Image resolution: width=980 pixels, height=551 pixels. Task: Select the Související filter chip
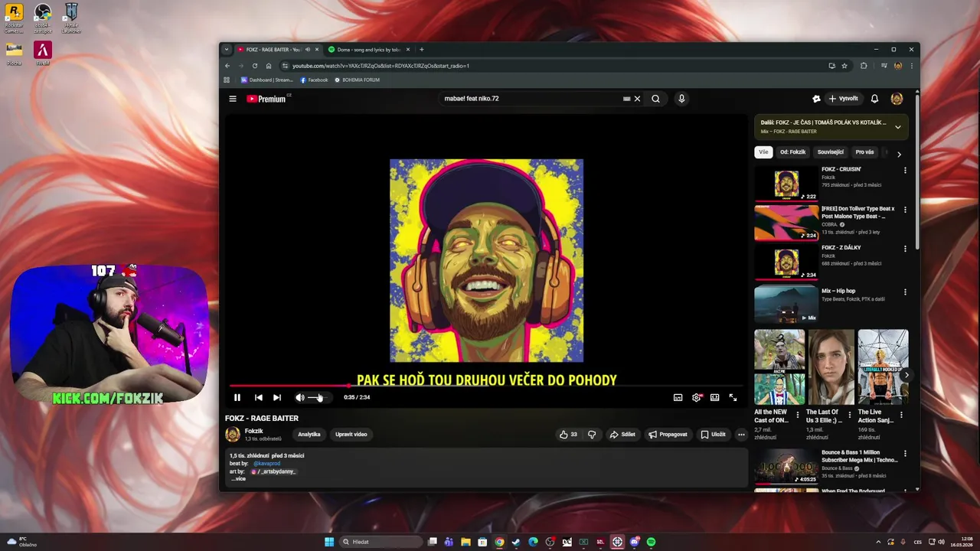click(x=830, y=152)
